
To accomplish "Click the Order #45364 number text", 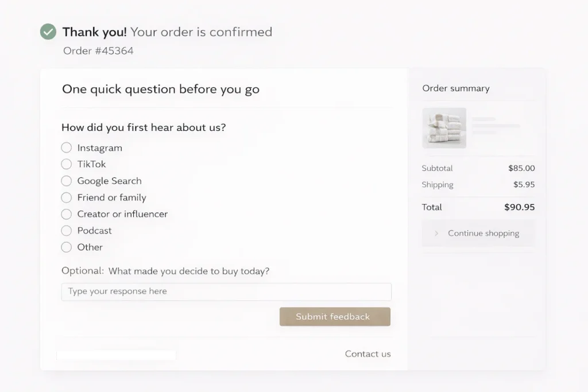I will tap(98, 51).
